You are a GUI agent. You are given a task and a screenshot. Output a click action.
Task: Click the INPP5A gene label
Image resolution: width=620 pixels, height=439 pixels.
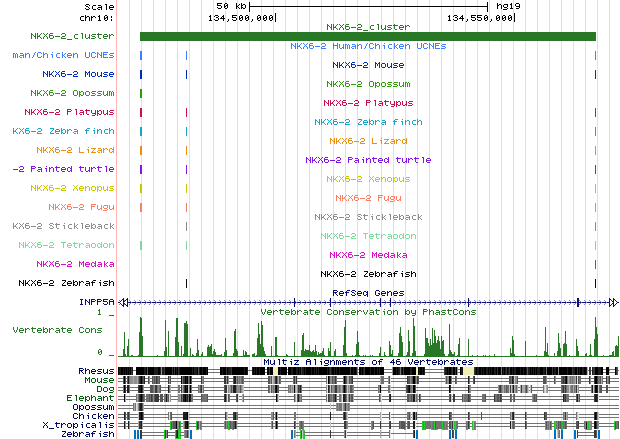pyautogui.click(x=98, y=302)
